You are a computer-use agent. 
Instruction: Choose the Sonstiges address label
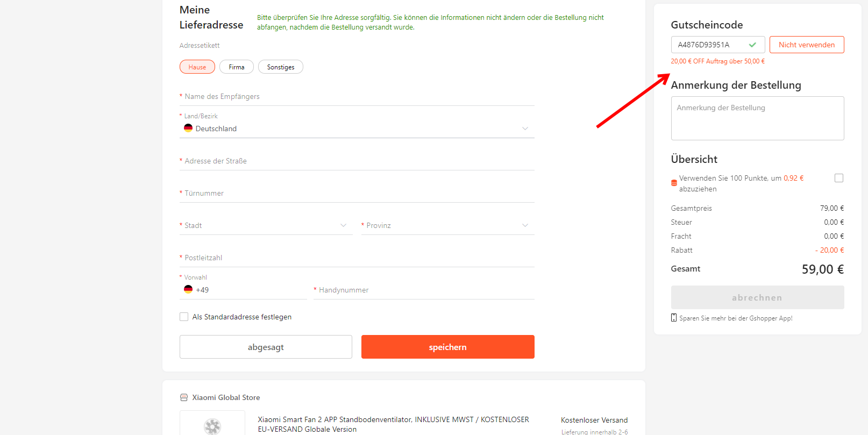click(x=281, y=67)
